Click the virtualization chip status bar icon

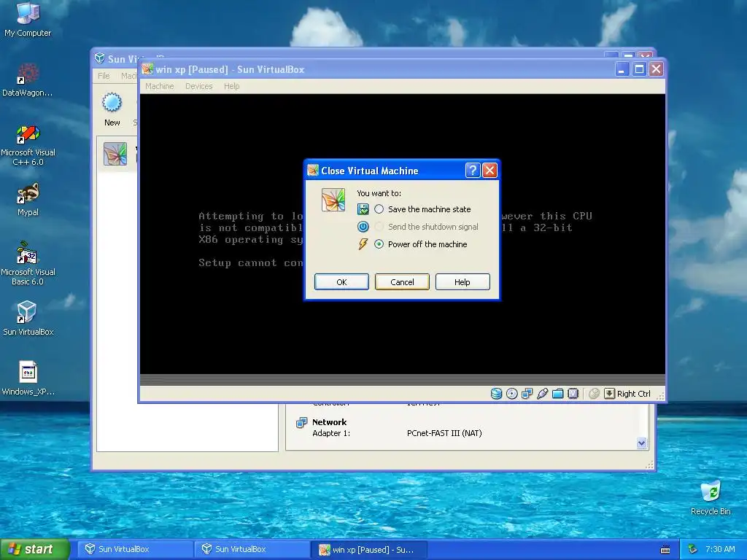pos(573,394)
